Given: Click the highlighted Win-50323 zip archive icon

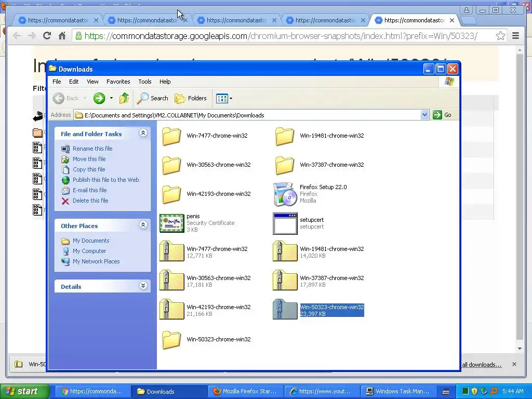Looking at the screenshot, I should (x=285, y=310).
